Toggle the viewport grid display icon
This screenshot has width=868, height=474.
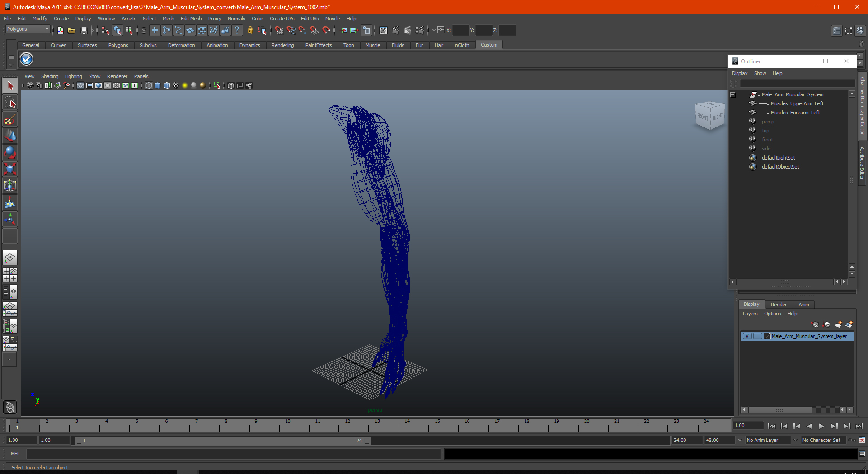pos(80,85)
